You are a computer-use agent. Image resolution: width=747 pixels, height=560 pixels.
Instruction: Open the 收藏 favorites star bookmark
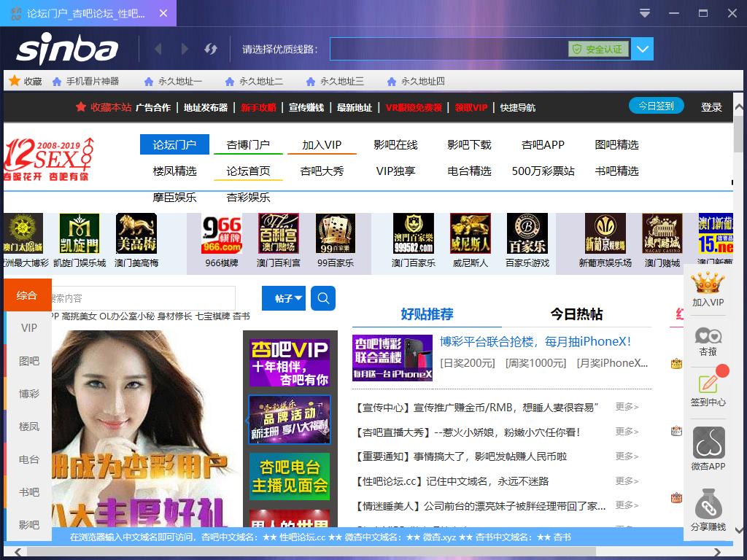(26, 81)
